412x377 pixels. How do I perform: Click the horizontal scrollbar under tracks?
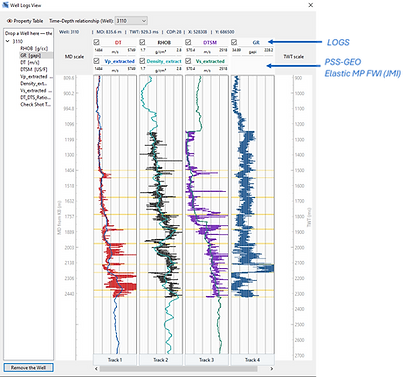pyautogui.click(x=178, y=368)
